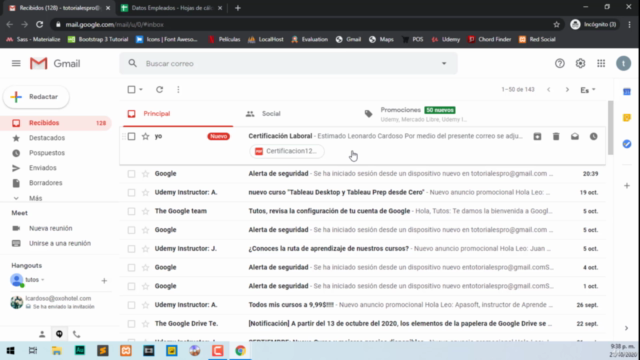Open the lcardoso@oxohotel.com Hangouts contact

56,302
